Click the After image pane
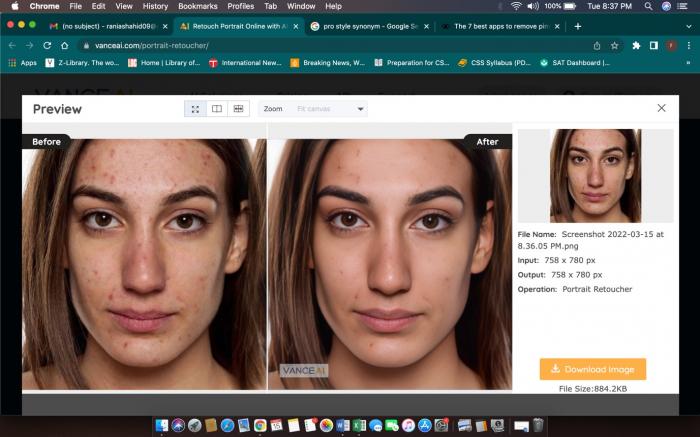 (390, 264)
